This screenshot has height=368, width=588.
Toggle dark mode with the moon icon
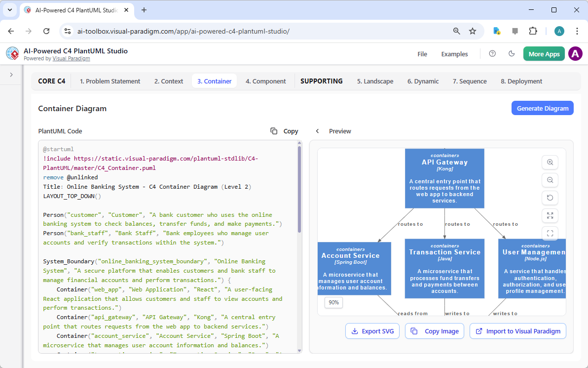[512, 54]
